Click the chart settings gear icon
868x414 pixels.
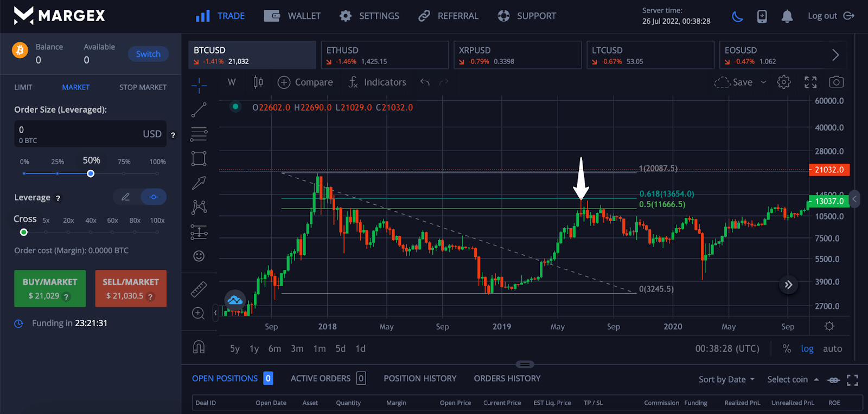click(x=783, y=82)
